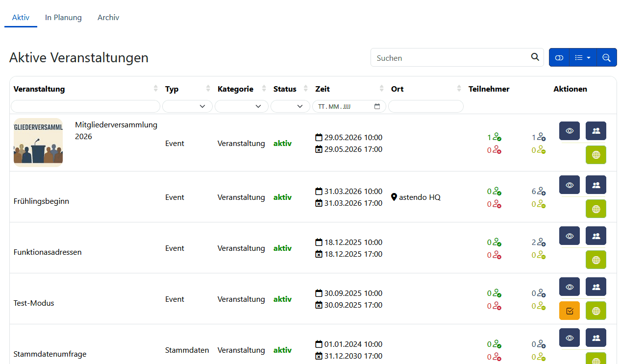Click the orange checklist icon for Test-Modus
The image size is (620, 364).
click(569, 311)
